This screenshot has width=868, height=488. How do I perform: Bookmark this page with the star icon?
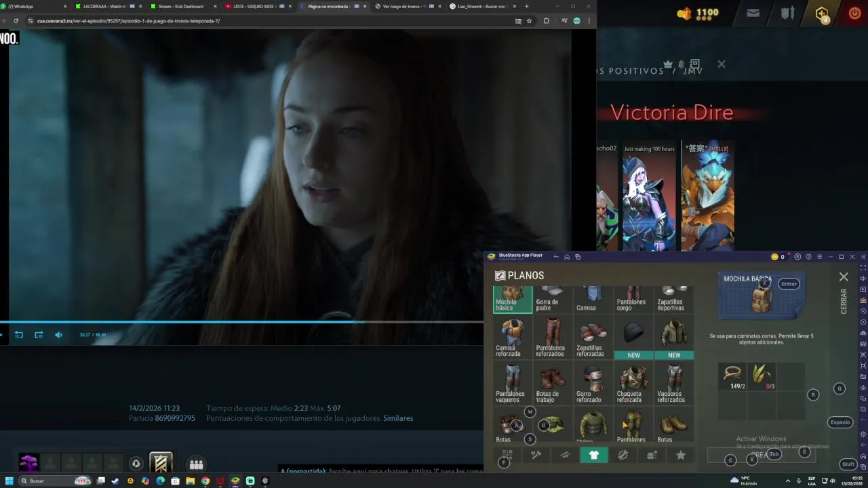click(529, 21)
